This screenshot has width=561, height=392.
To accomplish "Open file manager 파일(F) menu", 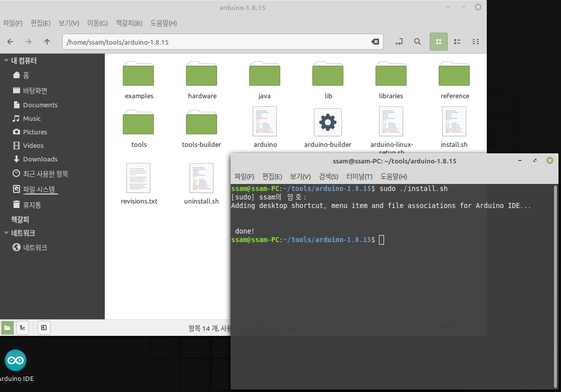I will (x=13, y=23).
